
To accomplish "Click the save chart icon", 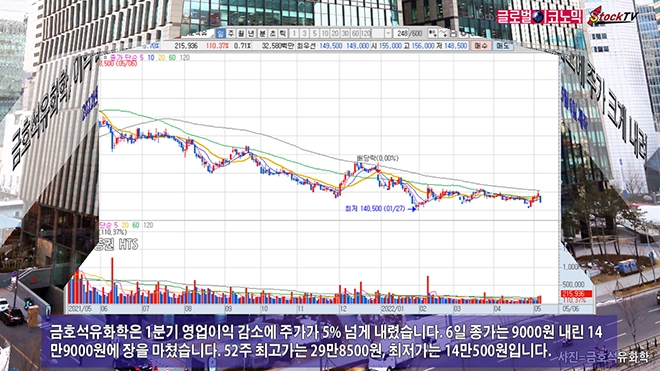I will click(453, 33).
